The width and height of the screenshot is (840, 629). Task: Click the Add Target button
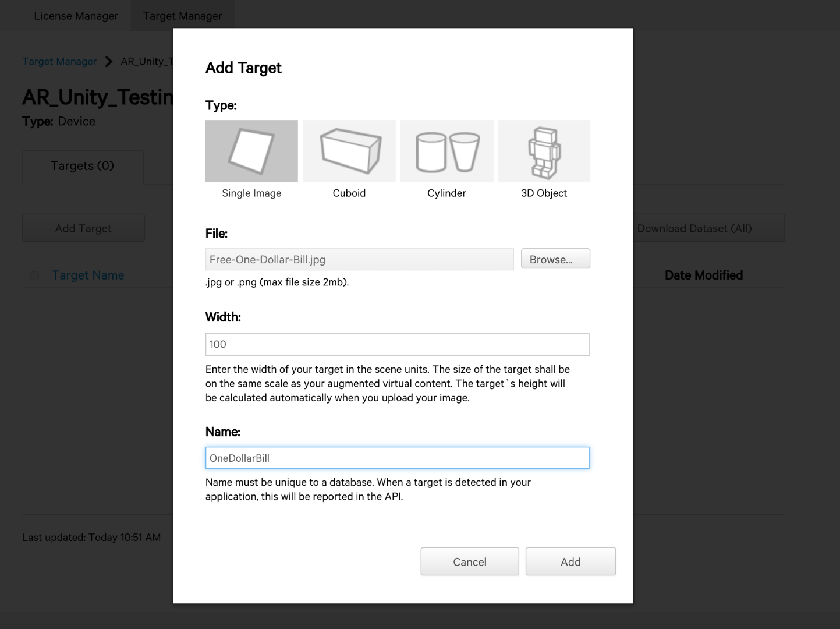click(x=83, y=228)
